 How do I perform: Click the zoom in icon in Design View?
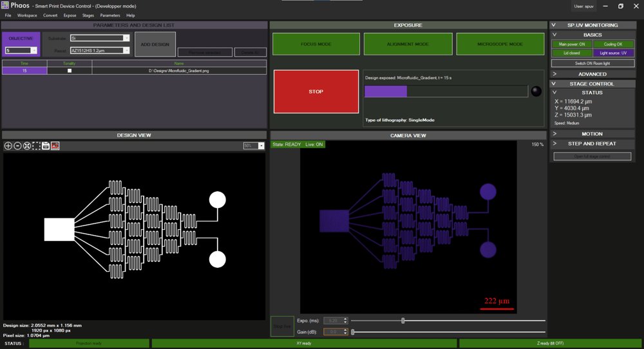[8, 146]
